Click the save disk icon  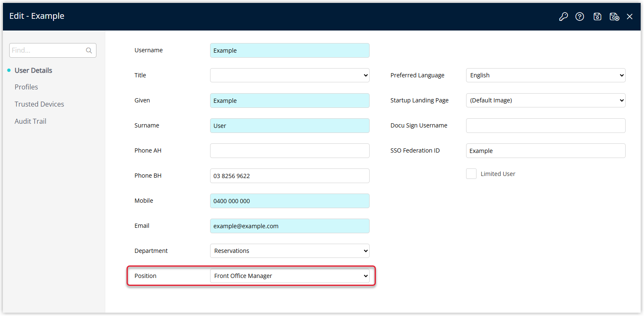click(598, 17)
